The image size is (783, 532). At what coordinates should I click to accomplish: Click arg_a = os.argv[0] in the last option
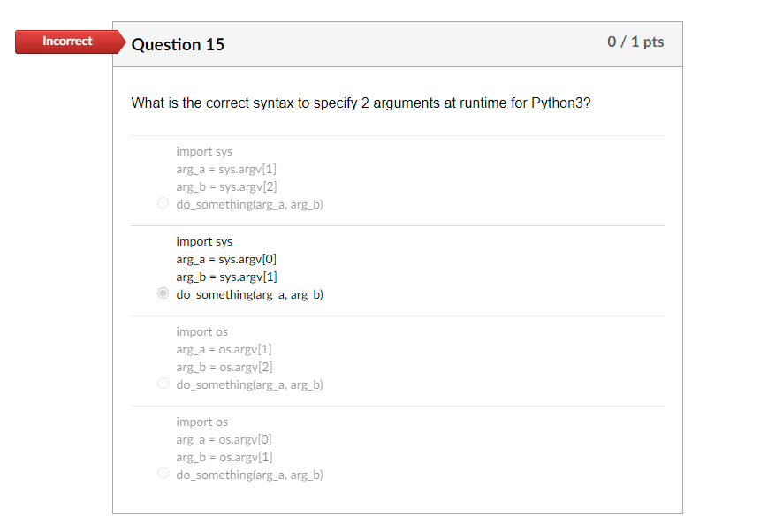[224, 439]
